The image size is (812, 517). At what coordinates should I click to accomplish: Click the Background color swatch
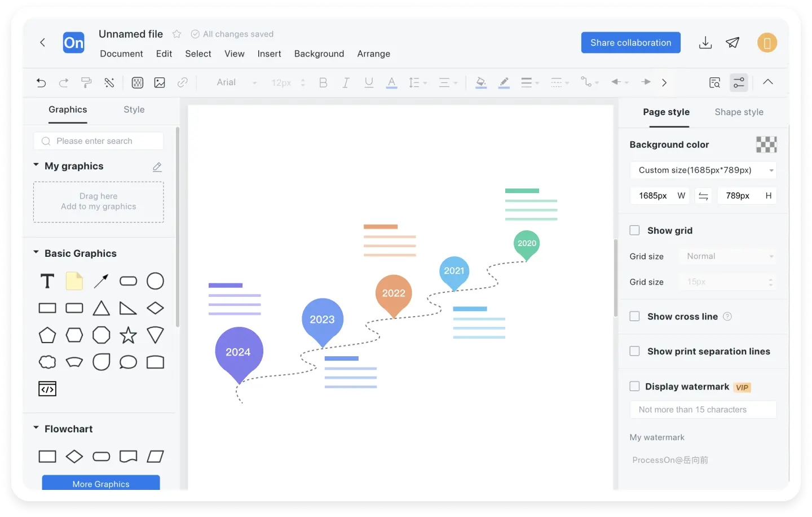coord(766,144)
